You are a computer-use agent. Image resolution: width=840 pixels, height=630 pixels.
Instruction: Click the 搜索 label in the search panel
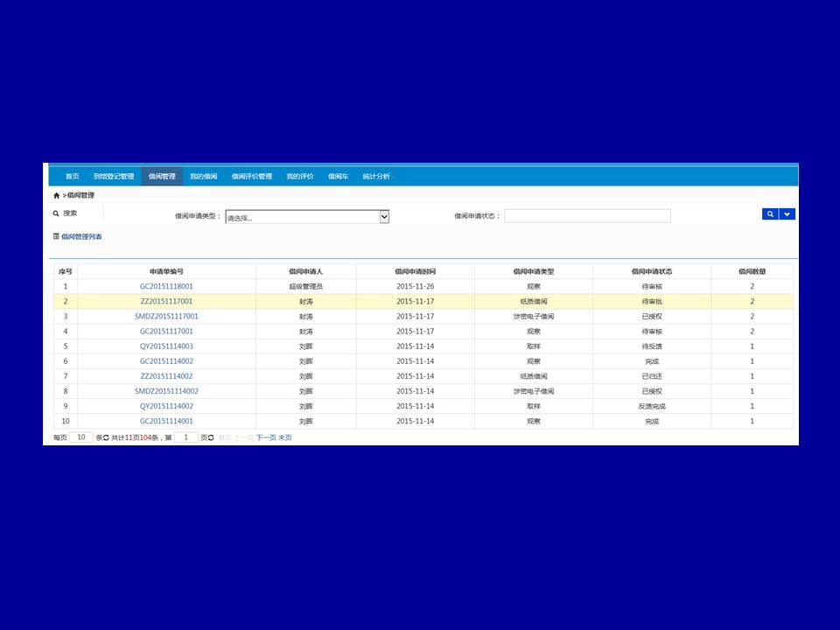[x=70, y=213]
